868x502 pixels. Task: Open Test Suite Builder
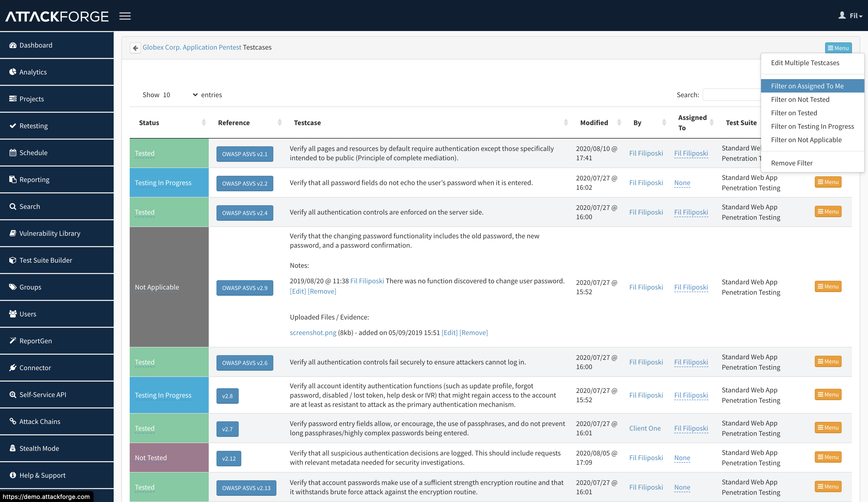click(x=57, y=260)
